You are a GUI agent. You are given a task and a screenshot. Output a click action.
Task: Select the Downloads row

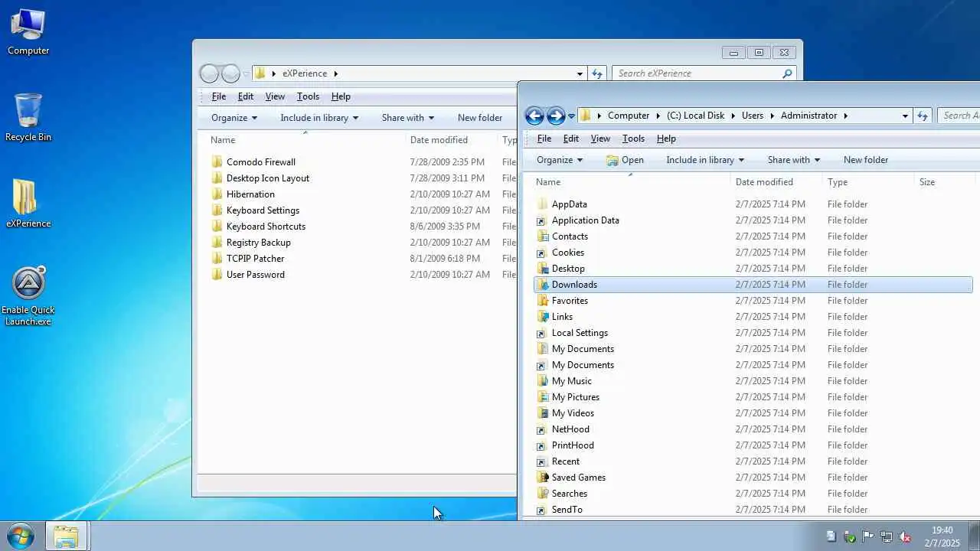[x=753, y=285]
